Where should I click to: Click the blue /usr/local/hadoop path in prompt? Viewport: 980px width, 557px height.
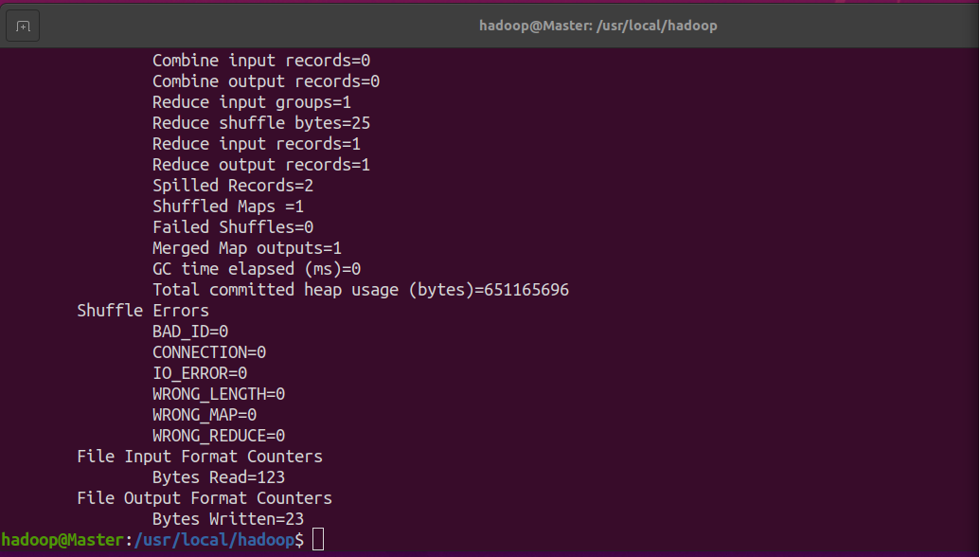click(x=214, y=540)
